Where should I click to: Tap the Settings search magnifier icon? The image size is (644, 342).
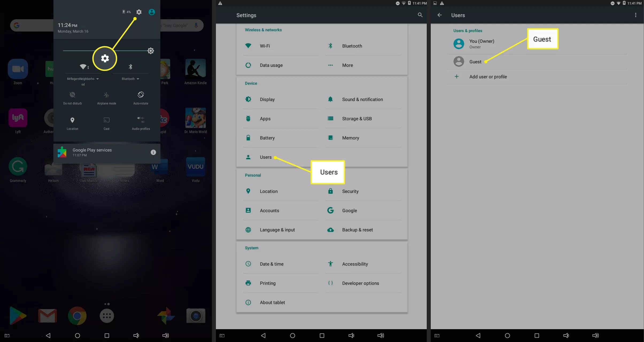[420, 15]
